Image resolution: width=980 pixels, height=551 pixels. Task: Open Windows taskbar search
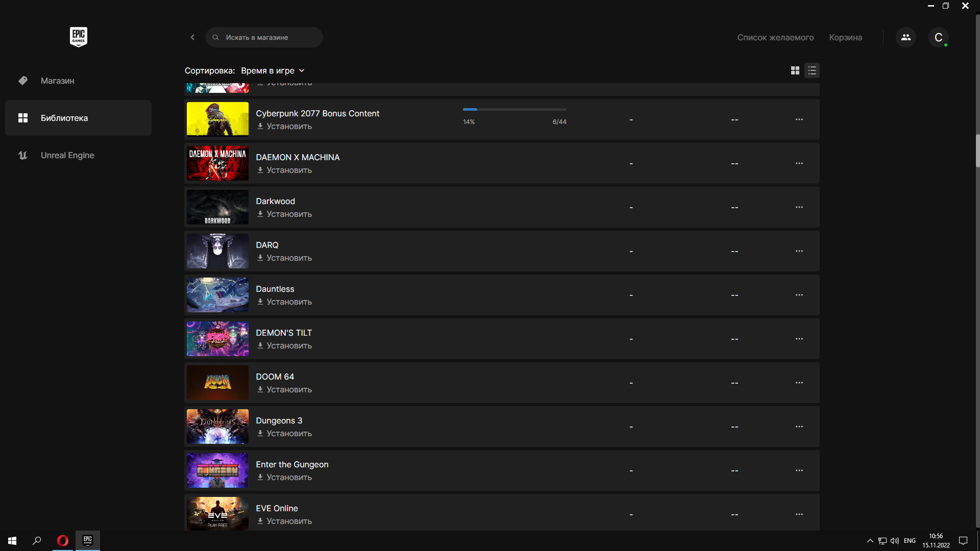pos(37,541)
